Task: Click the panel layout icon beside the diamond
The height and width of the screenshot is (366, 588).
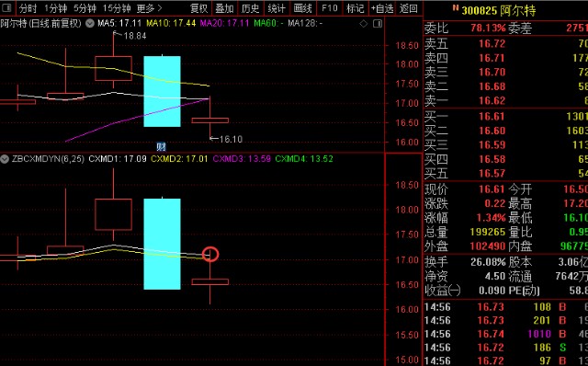Action: [378, 24]
